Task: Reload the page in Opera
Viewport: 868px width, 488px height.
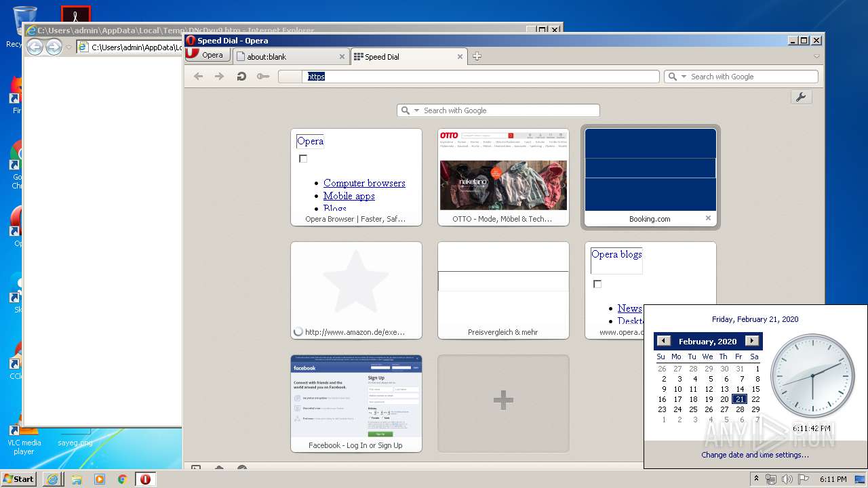Action: (x=241, y=77)
